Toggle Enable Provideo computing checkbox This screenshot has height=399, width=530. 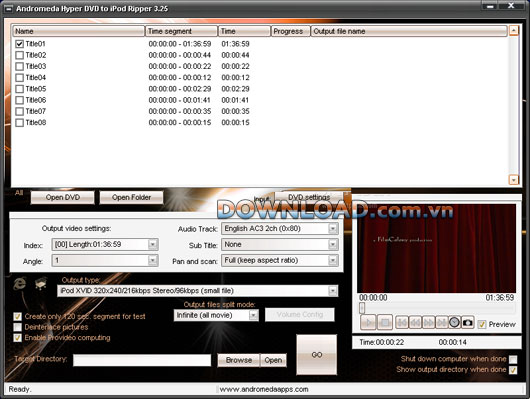pyautogui.click(x=17, y=337)
